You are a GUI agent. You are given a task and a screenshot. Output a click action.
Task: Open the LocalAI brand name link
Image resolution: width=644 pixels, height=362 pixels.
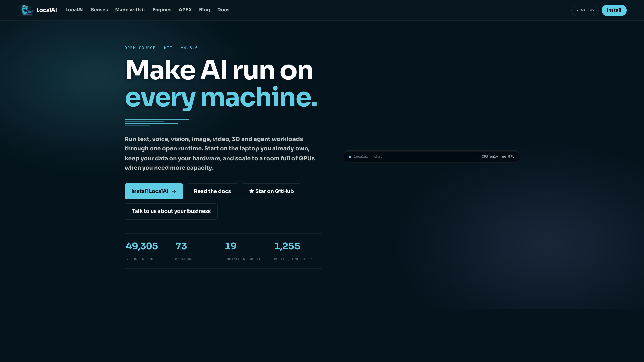coord(47,10)
